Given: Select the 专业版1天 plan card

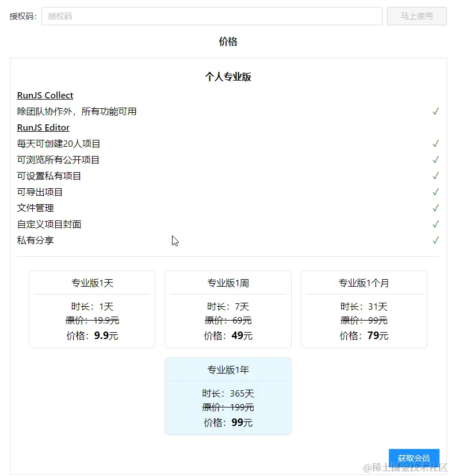Looking at the screenshot, I should click(92, 309).
